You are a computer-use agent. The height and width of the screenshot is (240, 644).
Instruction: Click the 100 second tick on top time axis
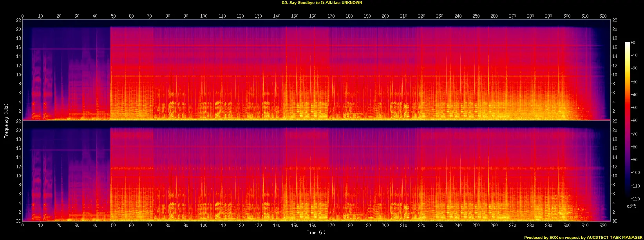204,16
